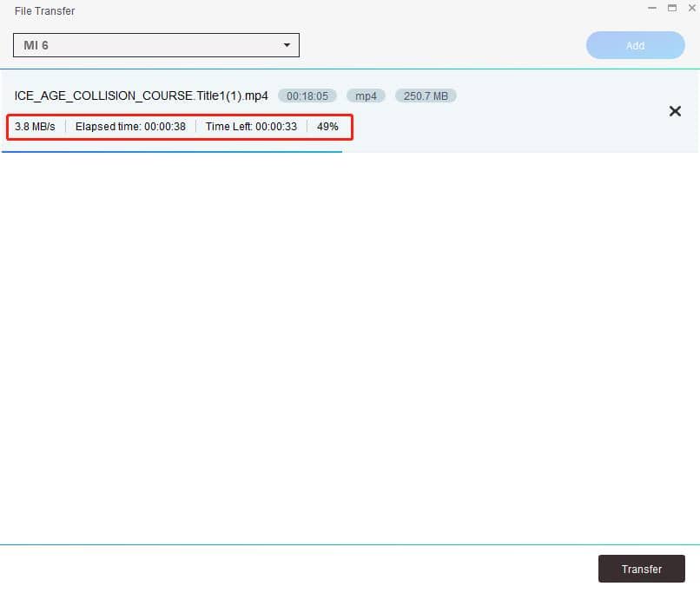Click the File Transfer window title
Image resolution: width=700 pixels, height=593 pixels.
click(44, 11)
